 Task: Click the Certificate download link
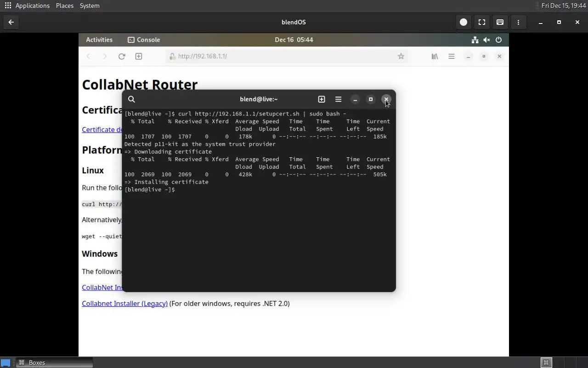(102, 130)
